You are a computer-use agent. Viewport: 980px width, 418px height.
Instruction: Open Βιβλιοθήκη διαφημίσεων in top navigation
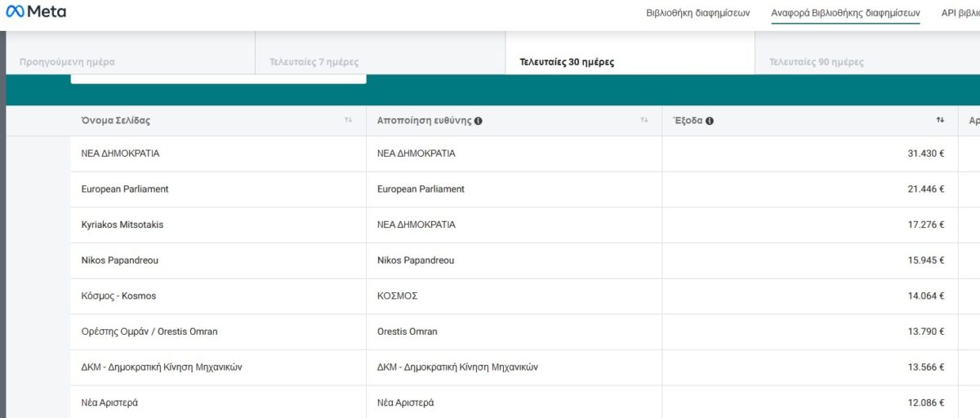click(x=697, y=13)
